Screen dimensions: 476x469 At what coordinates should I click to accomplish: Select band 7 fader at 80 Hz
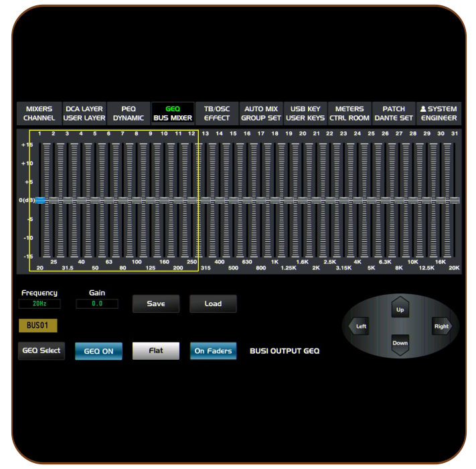123,200
